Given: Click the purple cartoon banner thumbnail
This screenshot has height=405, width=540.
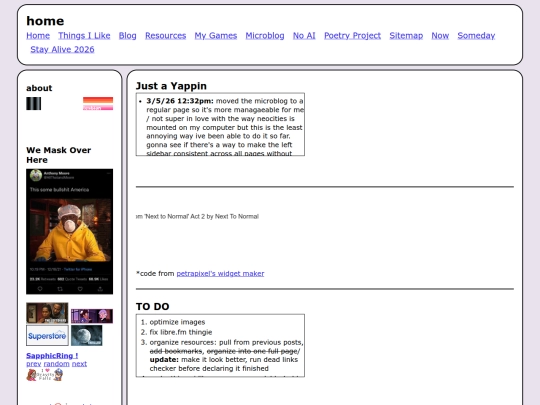Looking at the screenshot, I should click(92, 316).
